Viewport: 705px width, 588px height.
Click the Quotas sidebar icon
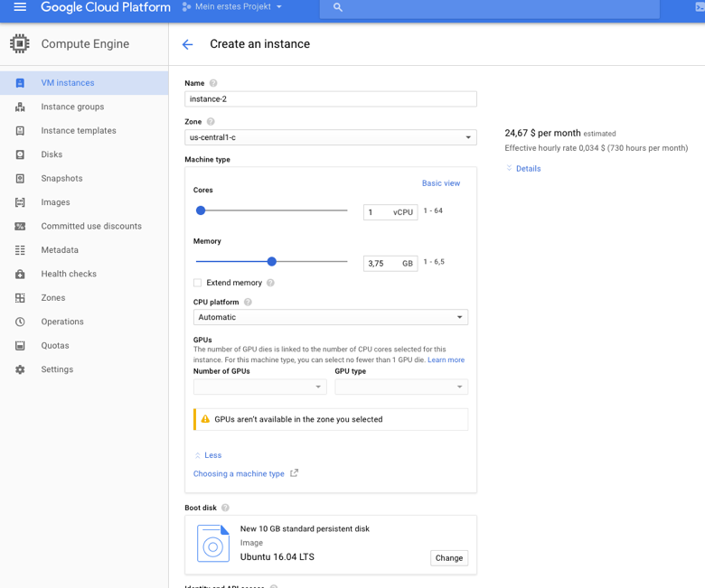(20, 345)
